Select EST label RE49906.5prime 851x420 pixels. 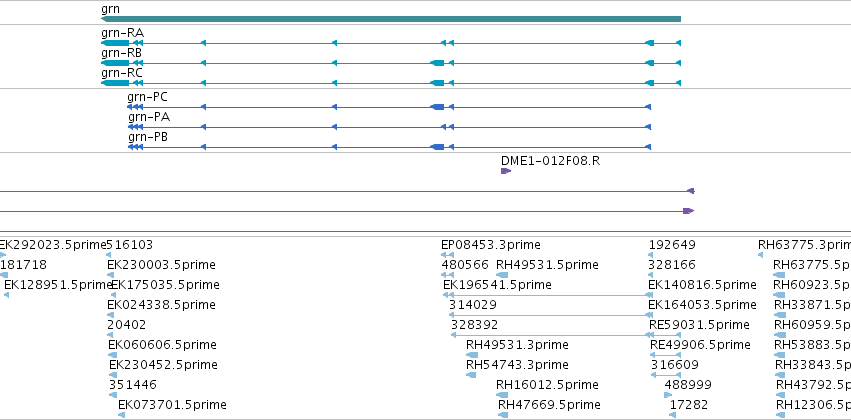click(x=701, y=345)
